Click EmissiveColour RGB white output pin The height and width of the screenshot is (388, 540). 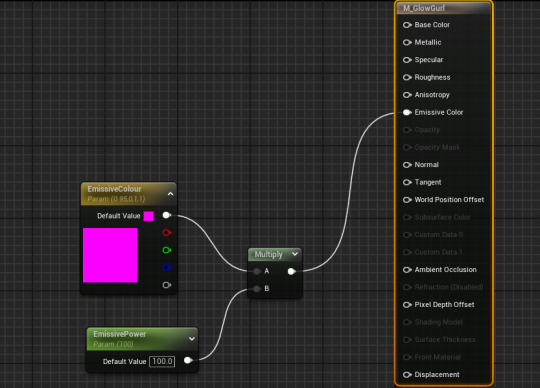[167, 215]
